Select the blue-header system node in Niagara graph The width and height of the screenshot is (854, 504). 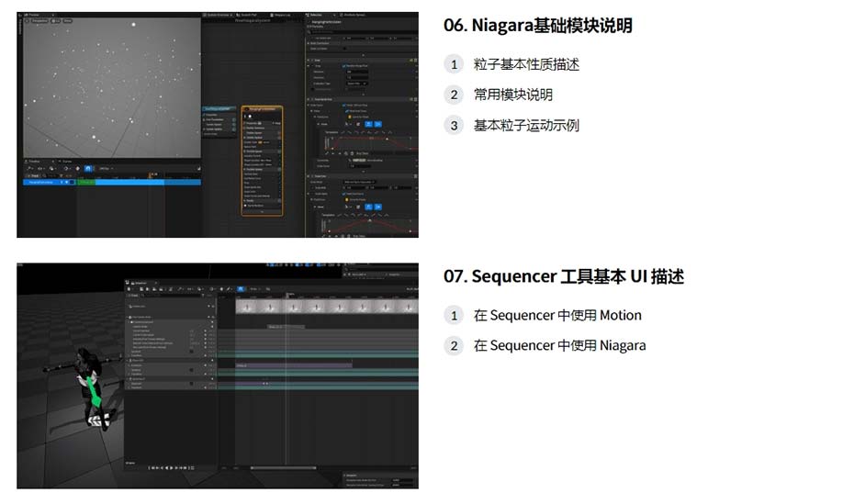coord(219,121)
